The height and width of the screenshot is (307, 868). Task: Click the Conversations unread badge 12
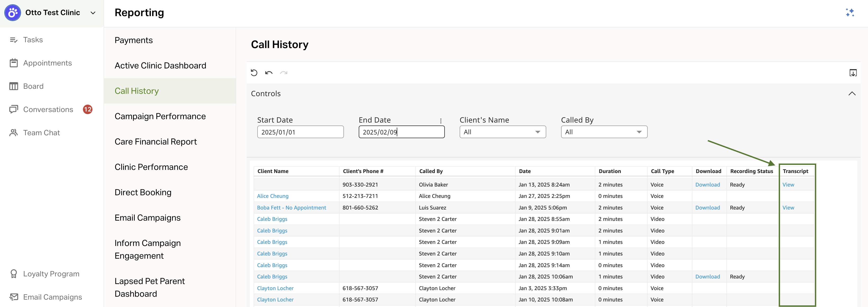coord(88,110)
